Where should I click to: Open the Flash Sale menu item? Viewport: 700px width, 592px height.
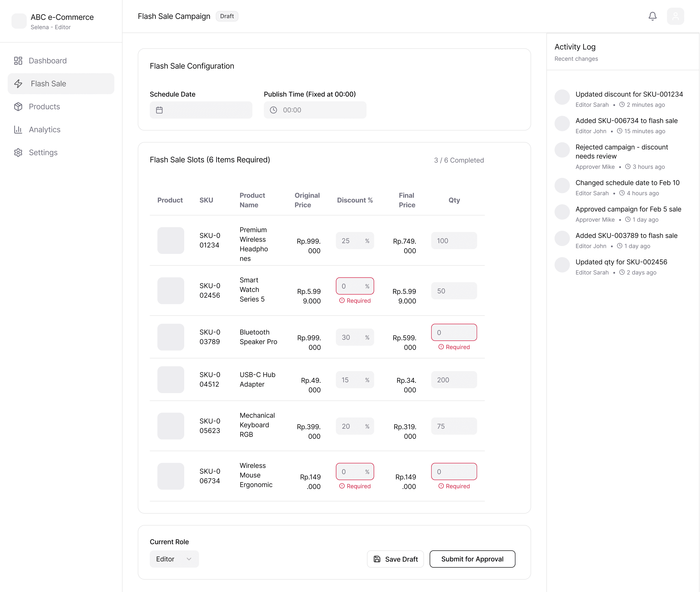click(61, 84)
